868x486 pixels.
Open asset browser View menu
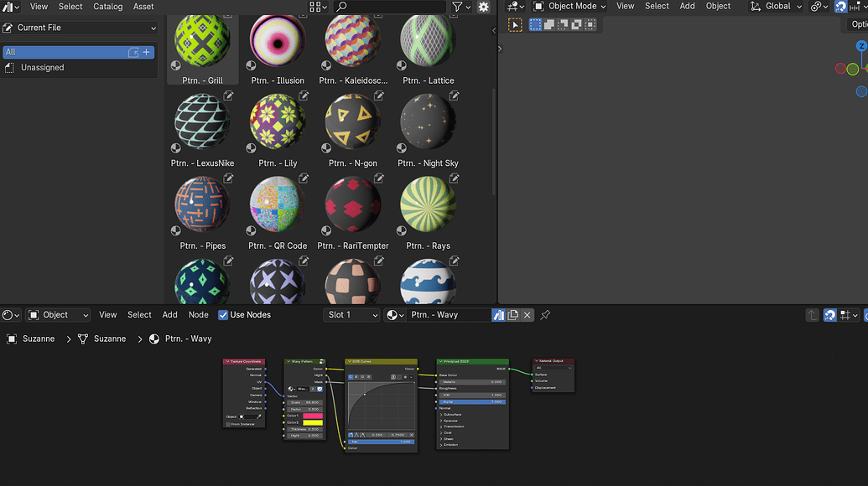pyautogui.click(x=39, y=7)
